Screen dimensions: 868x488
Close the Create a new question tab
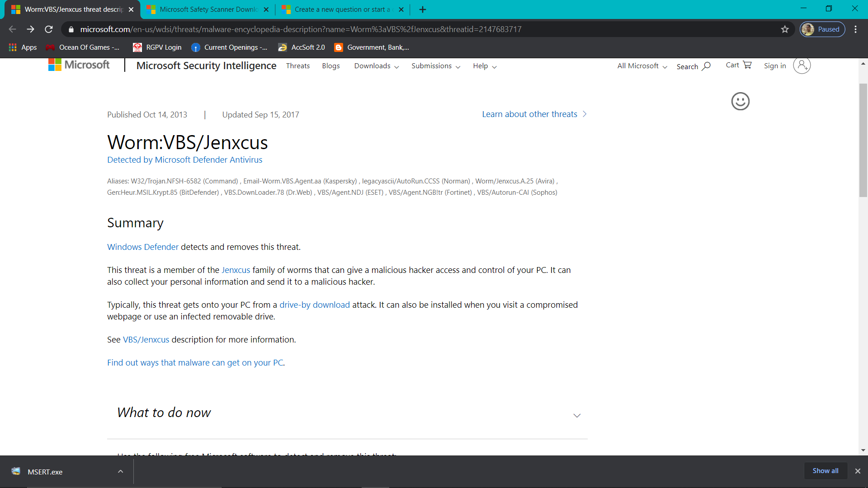pyautogui.click(x=401, y=9)
